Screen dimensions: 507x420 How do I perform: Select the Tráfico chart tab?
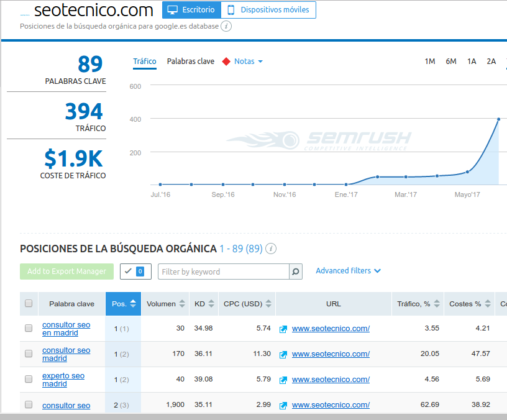click(x=145, y=62)
